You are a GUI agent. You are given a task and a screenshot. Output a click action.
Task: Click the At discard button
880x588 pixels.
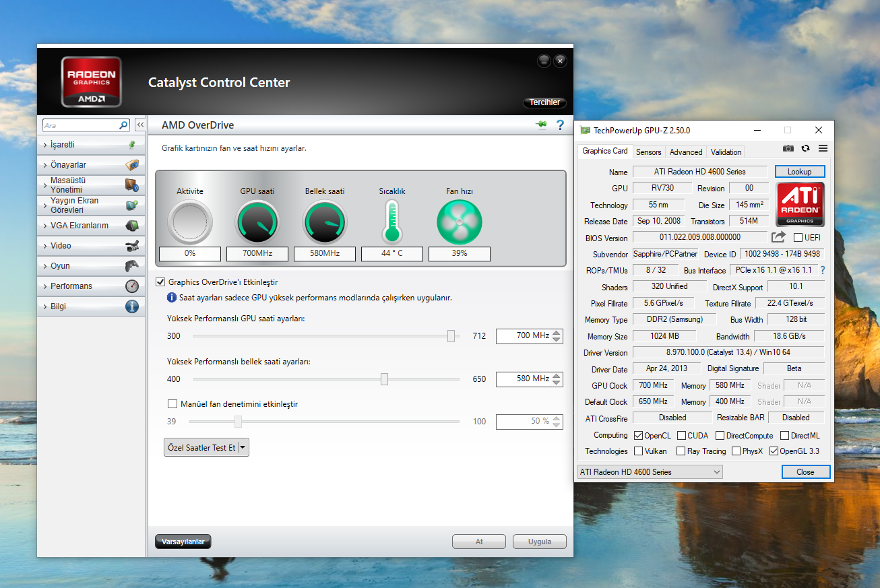(x=479, y=542)
